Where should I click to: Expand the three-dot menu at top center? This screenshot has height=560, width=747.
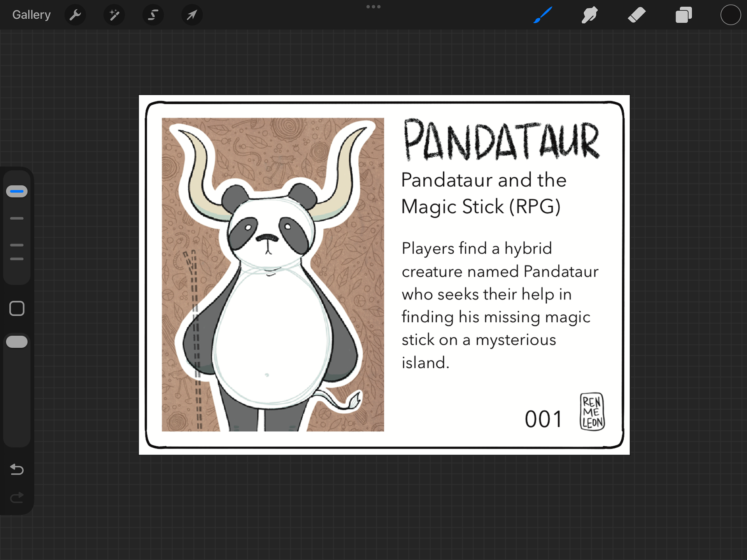tap(373, 7)
